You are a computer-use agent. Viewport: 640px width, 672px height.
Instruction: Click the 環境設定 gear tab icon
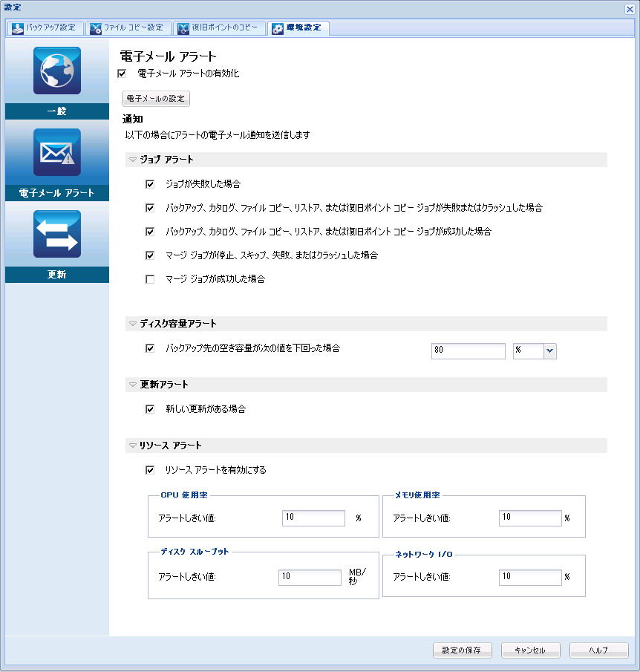click(278, 28)
